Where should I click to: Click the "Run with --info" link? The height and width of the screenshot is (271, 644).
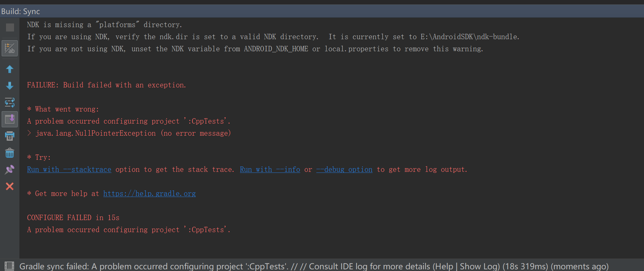coord(270,170)
